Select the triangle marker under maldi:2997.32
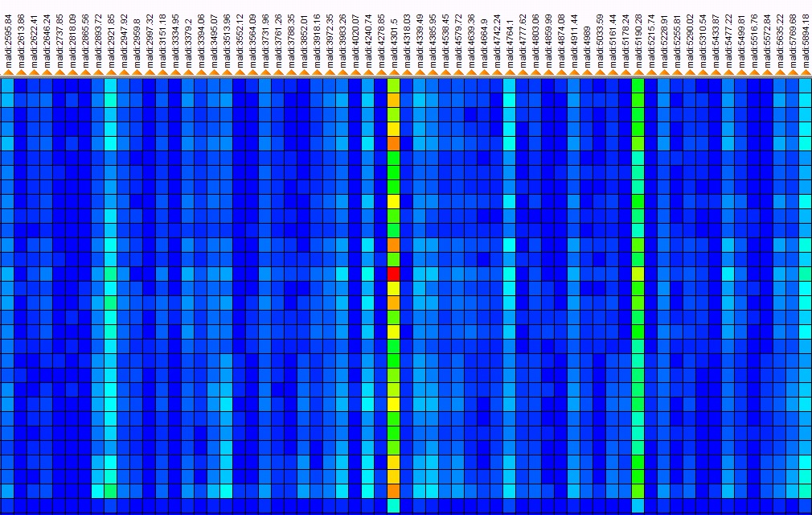 click(x=150, y=72)
